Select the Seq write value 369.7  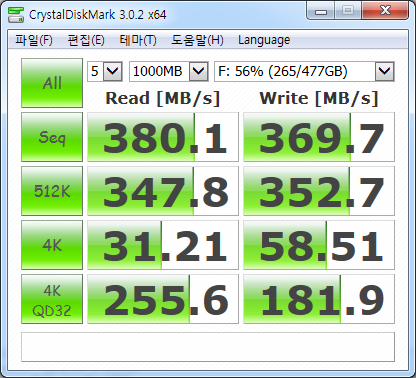tap(319, 137)
